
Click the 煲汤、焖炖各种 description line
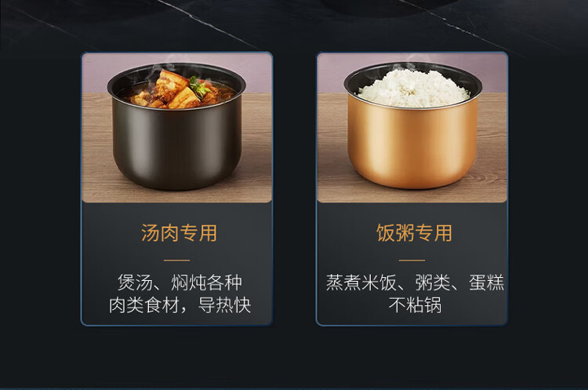(x=180, y=282)
